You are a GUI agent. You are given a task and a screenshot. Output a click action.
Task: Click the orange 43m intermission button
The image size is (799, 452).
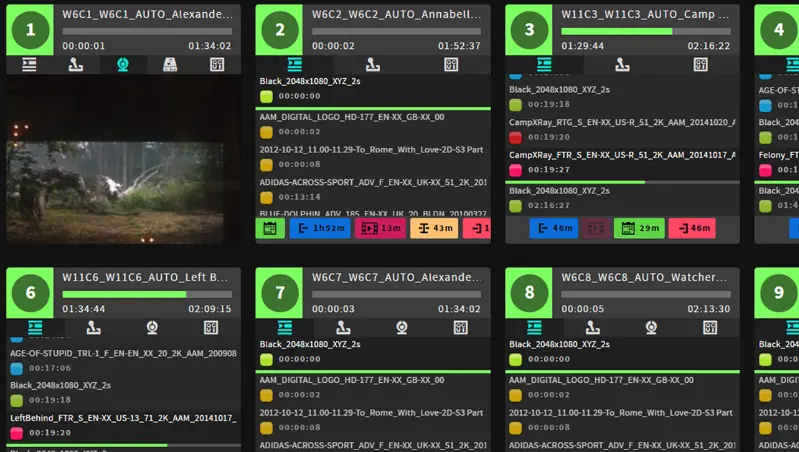pyautogui.click(x=434, y=229)
